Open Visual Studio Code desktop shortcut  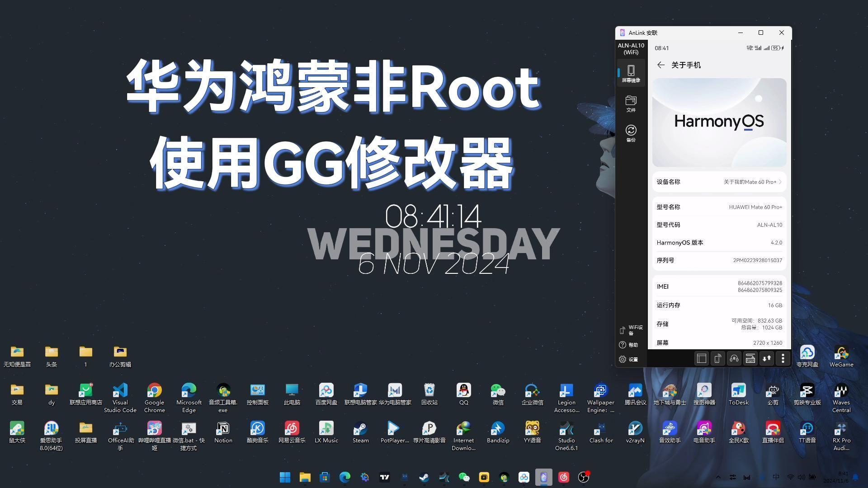(120, 398)
